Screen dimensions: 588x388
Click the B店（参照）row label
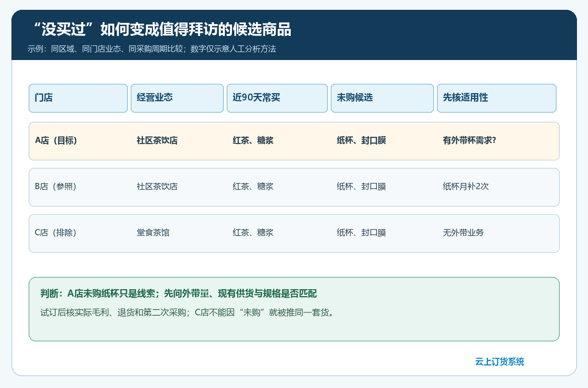tap(56, 187)
